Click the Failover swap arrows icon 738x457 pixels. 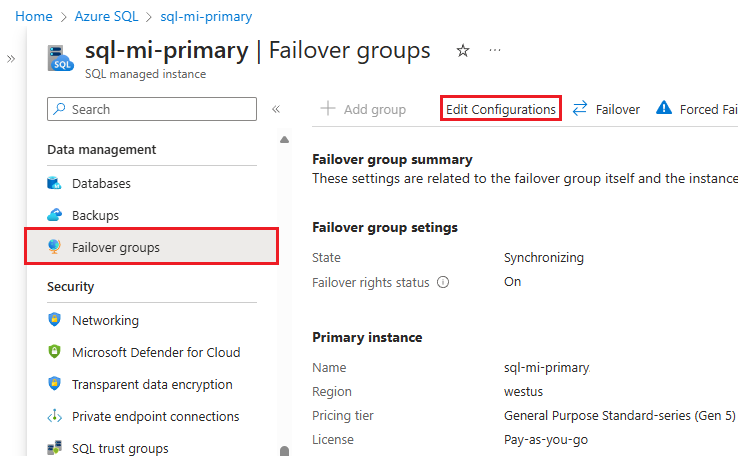[580, 109]
